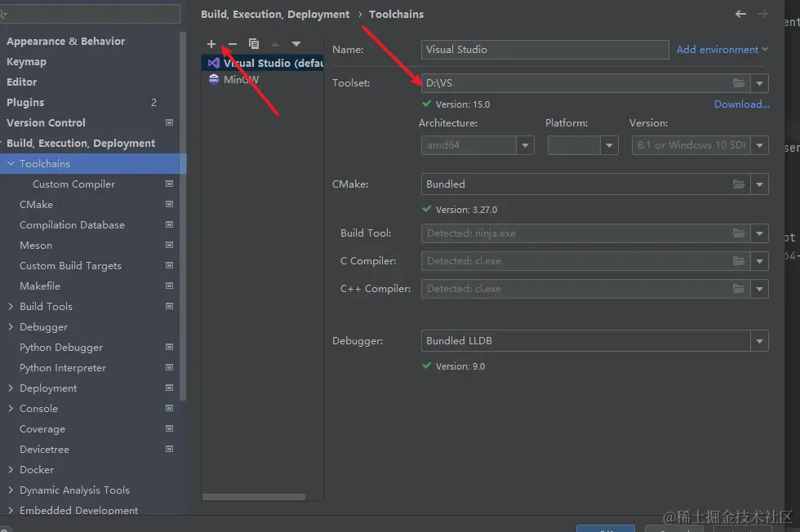Open Version Control settings
Screen dimensions: 800x532
46,123
